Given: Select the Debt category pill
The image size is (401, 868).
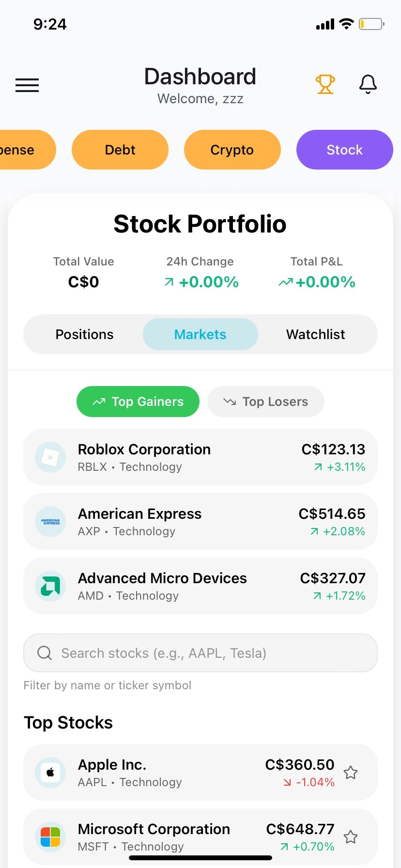Looking at the screenshot, I should (x=120, y=150).
